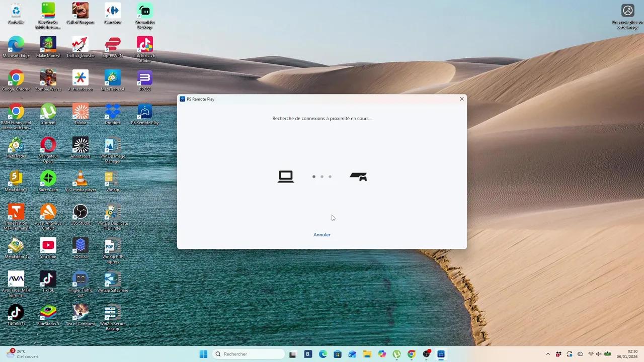
Task: Open the Corbeille recycle bin
Action: (16, 11)
